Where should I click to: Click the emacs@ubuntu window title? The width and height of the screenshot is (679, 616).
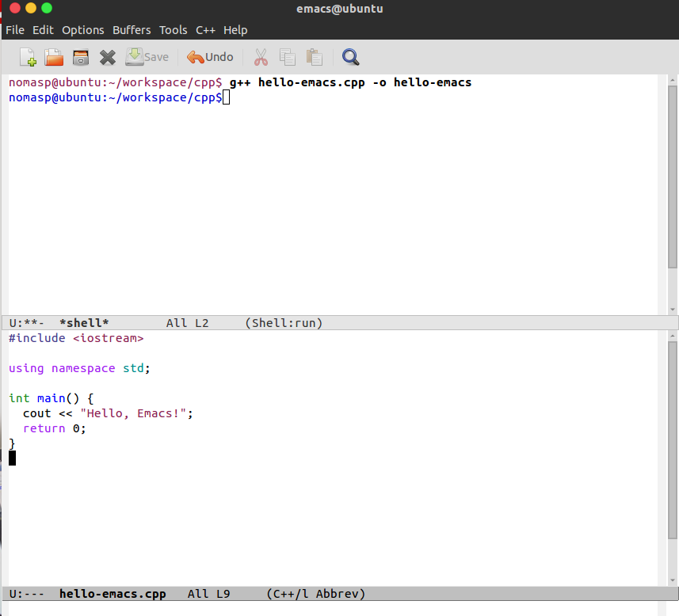339,9
